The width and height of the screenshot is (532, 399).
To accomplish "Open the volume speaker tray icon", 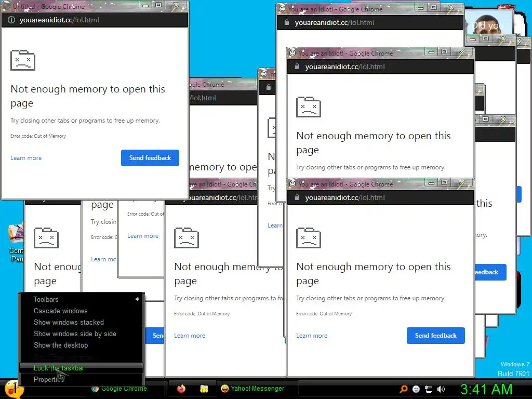I will [x=441, y=389].
